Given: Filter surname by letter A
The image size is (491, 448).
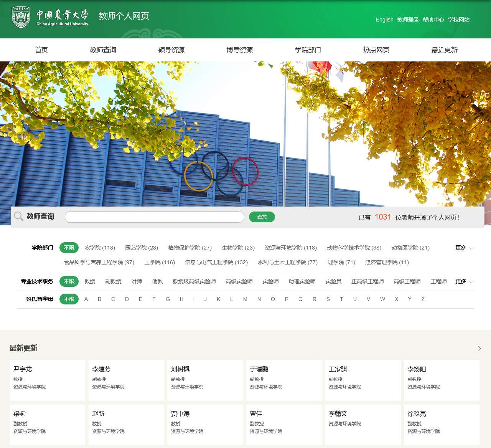Looking at the screenshot, I should 86,299.
